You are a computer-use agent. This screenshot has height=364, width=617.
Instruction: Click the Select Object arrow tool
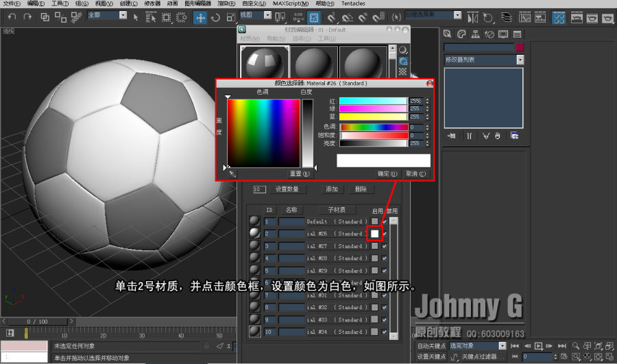click(x=136, y=17)
